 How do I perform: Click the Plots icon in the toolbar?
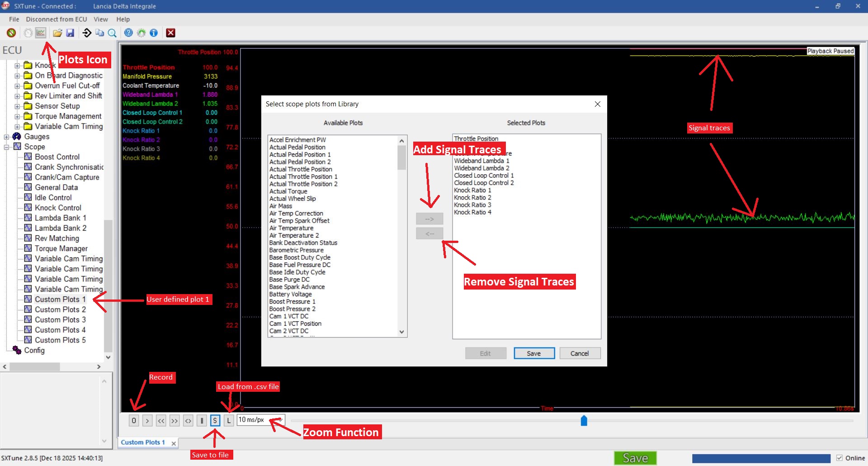(41, 33)
